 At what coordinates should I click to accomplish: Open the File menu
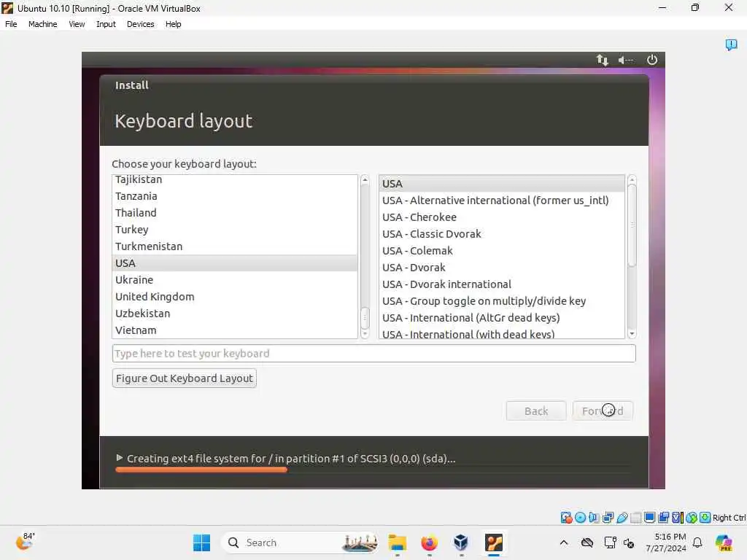(11, 24)
